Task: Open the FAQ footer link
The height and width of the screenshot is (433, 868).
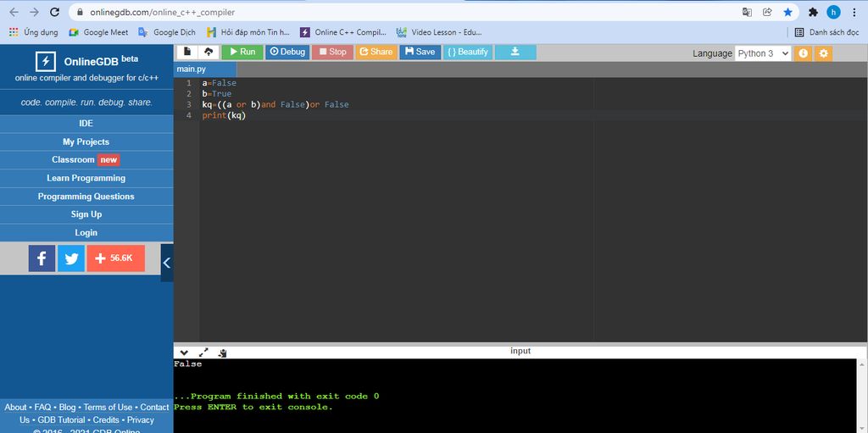Action: pyautogui.click(x=42, y=407)
